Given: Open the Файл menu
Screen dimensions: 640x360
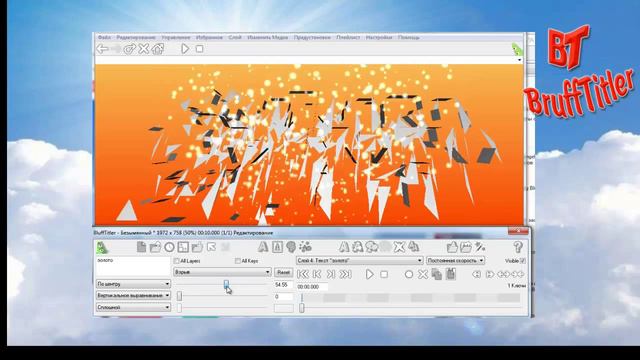Looking at the screenshot, I should 104,37.
